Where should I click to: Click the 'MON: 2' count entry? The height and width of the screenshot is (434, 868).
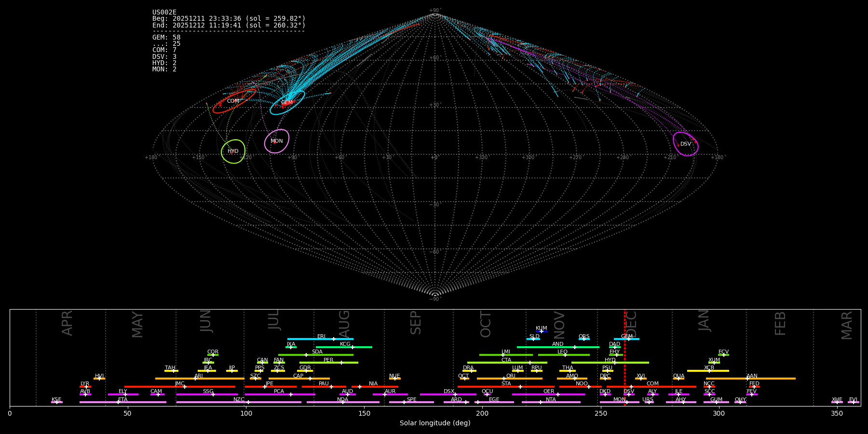pos(164,69)
